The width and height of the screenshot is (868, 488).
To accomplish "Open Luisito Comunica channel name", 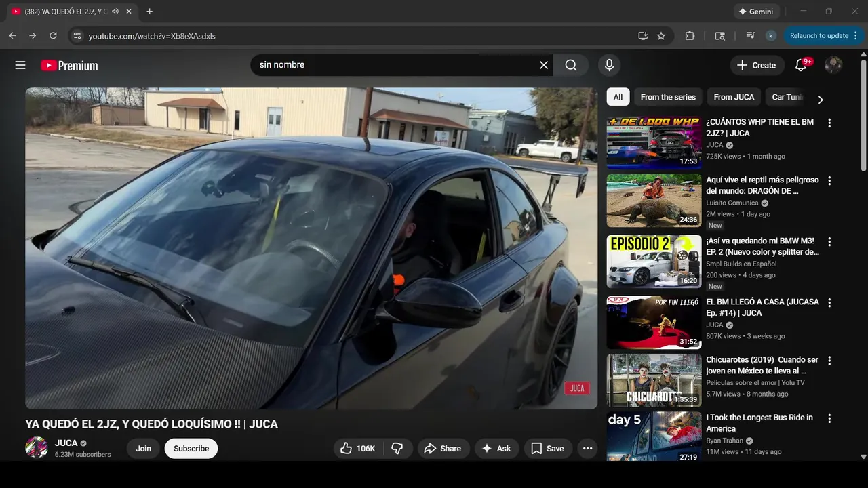I will (x=732, y=203).
